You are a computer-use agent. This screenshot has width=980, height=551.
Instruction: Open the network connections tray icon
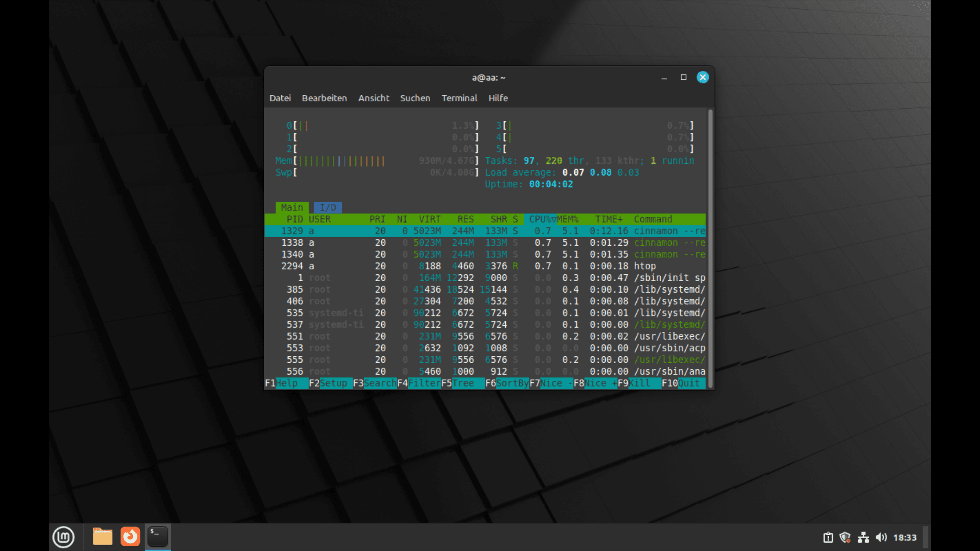[x=863, y=538]
